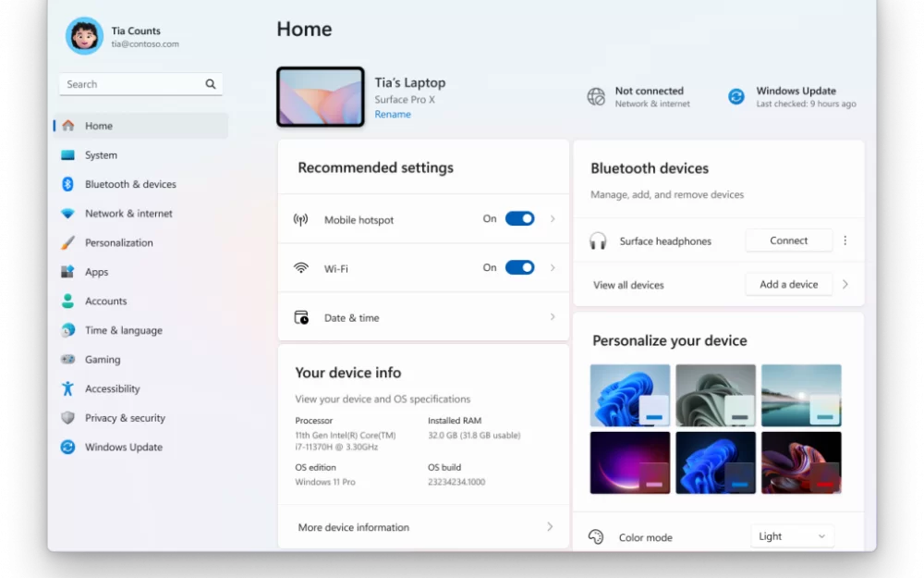Viewport: 924px width, 578px height.
Task: Click the Windows Update sidebar icon
Action: click(x=67, y=447)
